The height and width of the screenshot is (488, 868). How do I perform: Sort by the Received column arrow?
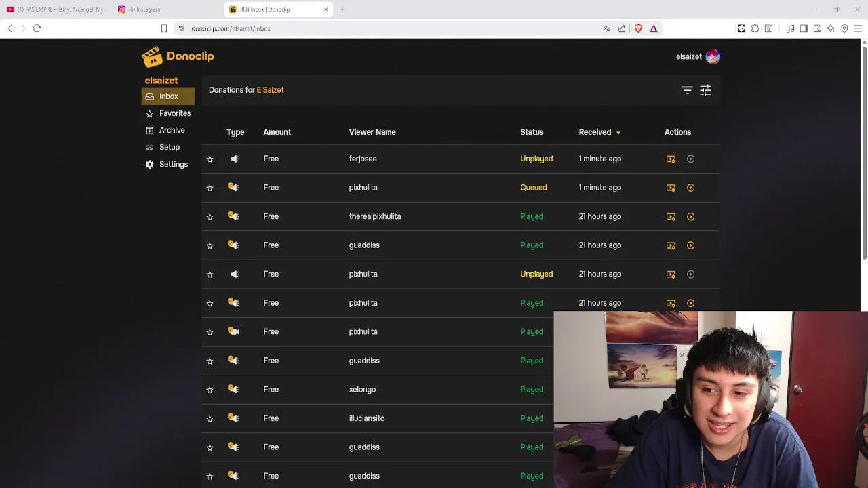click(618, 133)
